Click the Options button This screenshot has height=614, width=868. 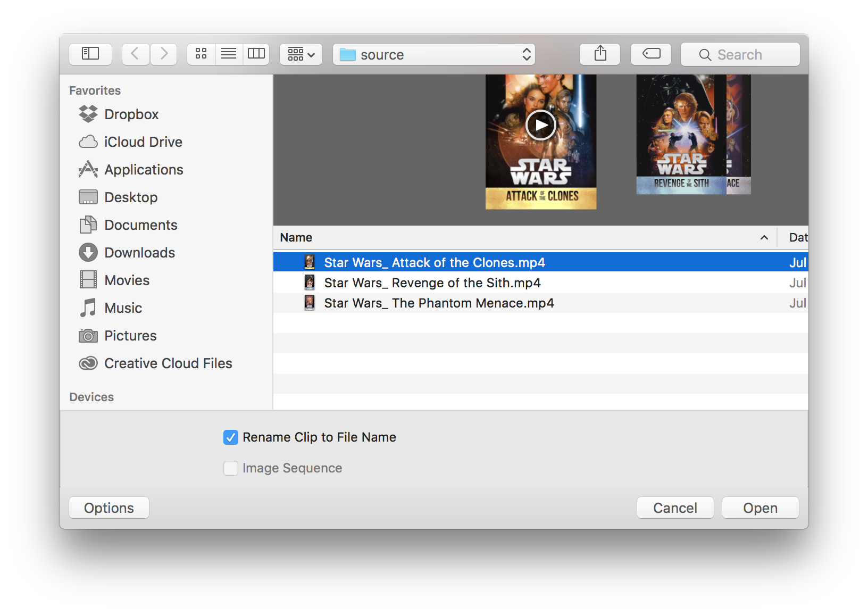(109, 508)
